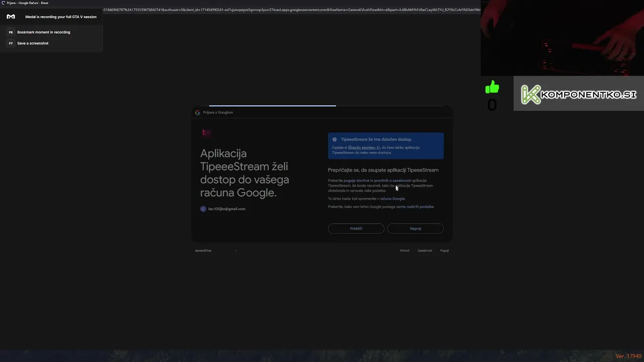644x362 pixels.
Task: Click 'TipeeeStream že ima določen dostop.' notice title
Action: [x=376, y=139]
